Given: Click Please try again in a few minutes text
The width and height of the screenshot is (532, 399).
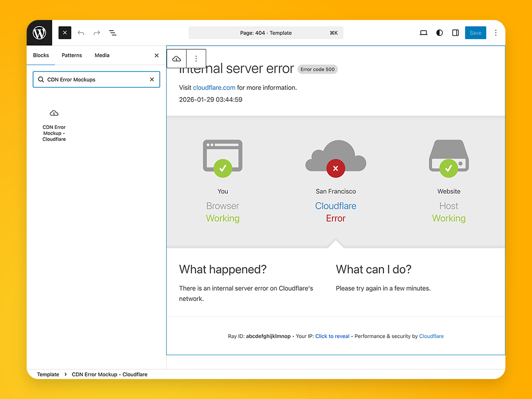Looking at the screenshot, I should click(383, 289).
